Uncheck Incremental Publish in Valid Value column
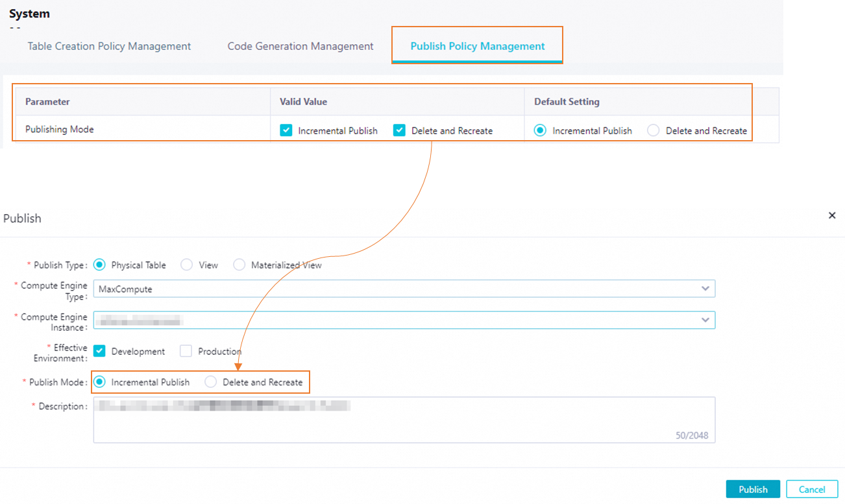 click(286, 130)
